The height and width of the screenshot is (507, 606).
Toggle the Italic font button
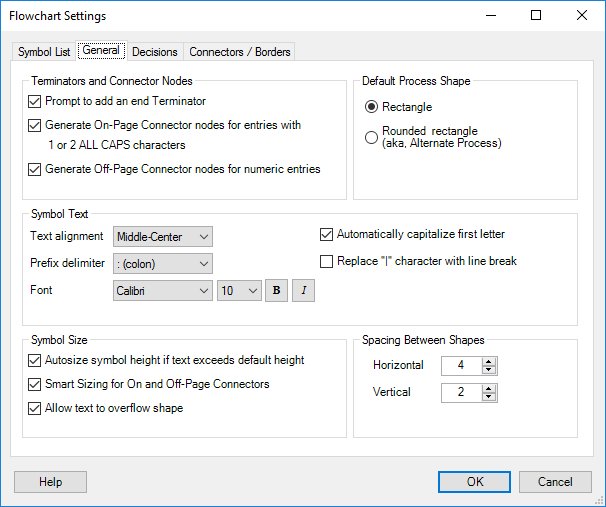click(303, 291)
